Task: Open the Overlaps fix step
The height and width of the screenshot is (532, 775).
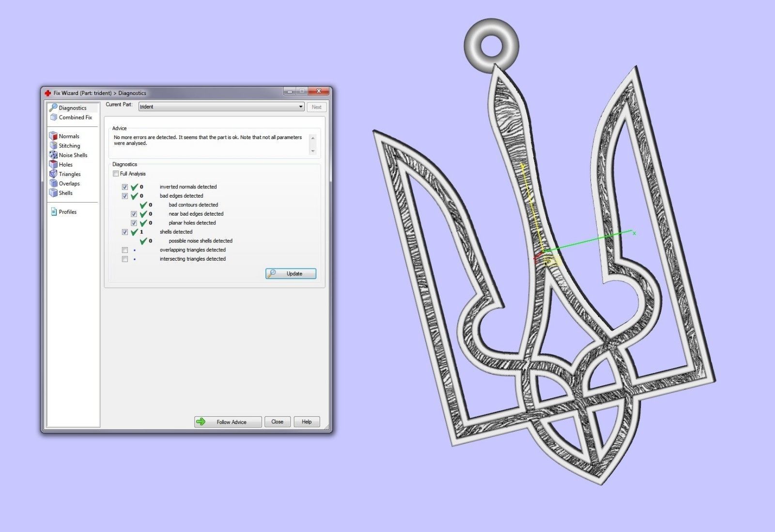Action: [64, 183]
